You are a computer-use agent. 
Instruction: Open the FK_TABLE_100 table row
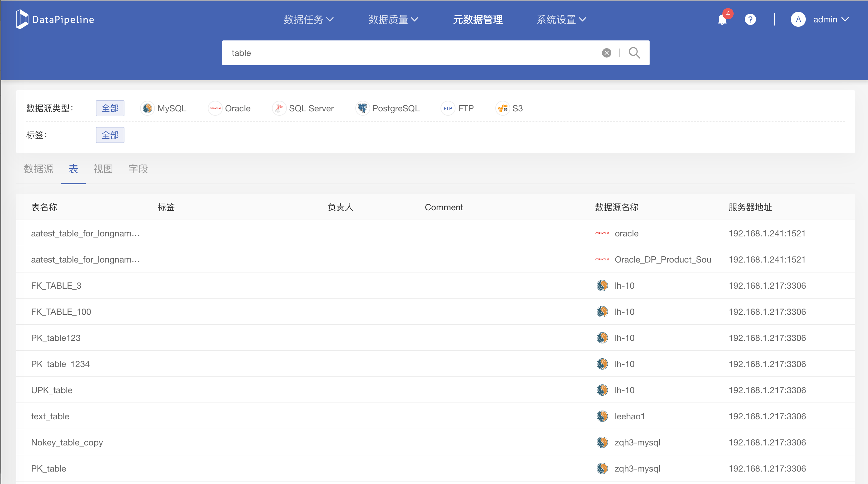61,312
